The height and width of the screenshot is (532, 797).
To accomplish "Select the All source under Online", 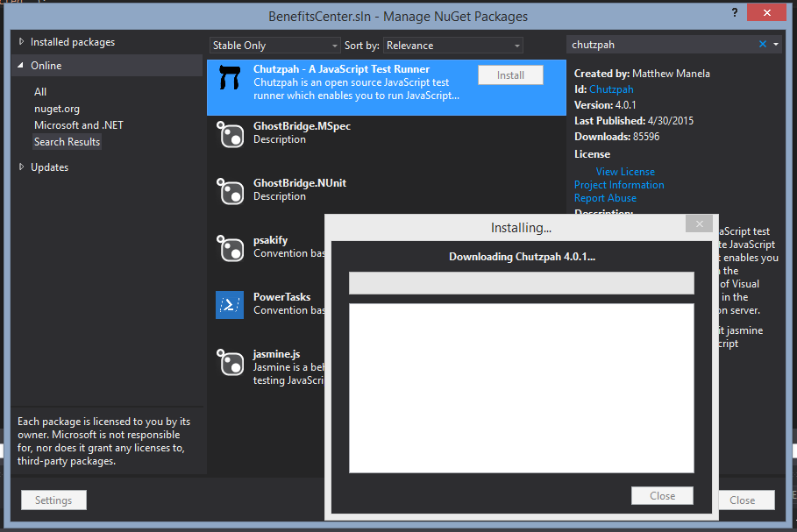I will pos(40,92).
